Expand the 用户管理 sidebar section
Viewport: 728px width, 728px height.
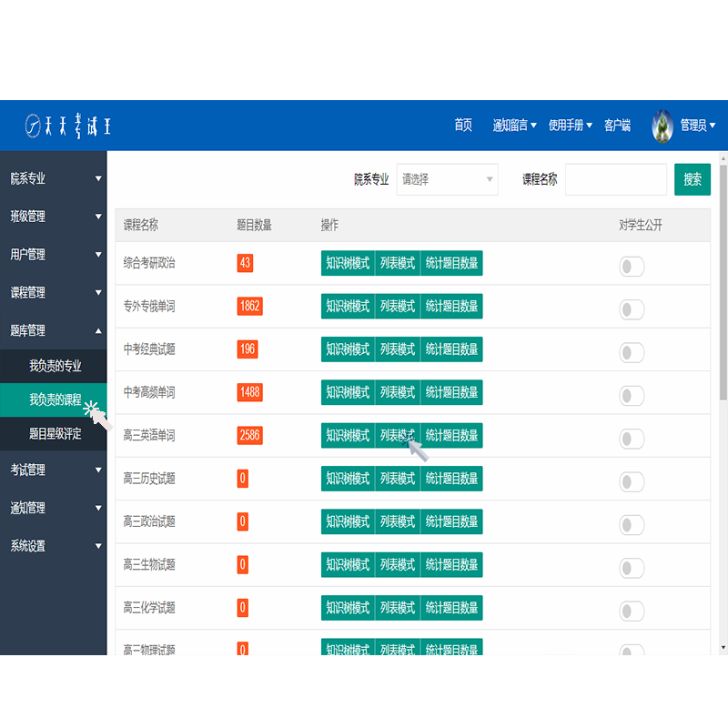[54, 255]
